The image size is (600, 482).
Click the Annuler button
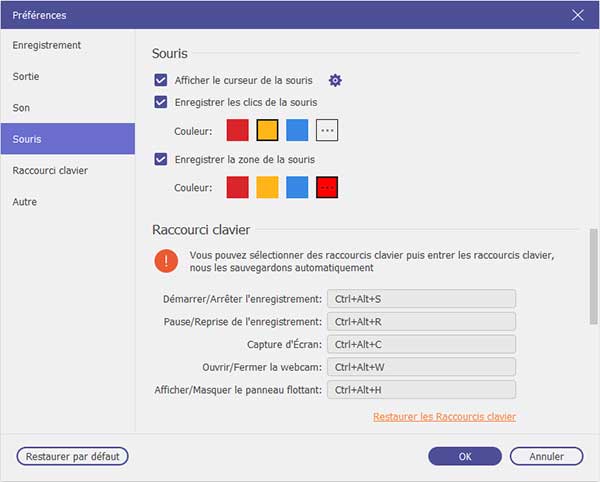546,456
